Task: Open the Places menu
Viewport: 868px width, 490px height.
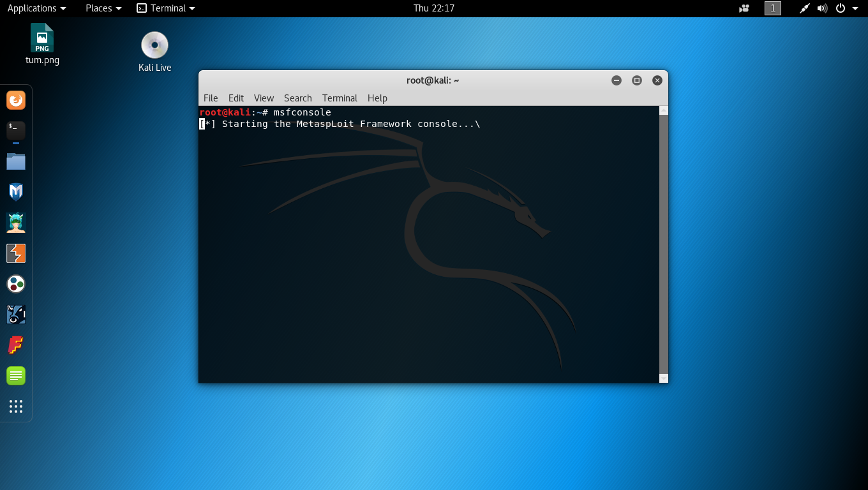Action: point(103,8)
